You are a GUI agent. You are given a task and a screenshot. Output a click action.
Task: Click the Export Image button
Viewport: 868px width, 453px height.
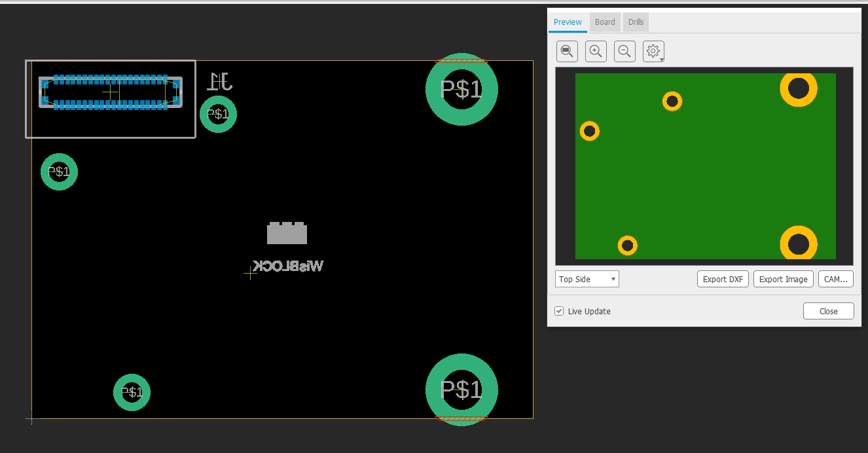point(783,279)
